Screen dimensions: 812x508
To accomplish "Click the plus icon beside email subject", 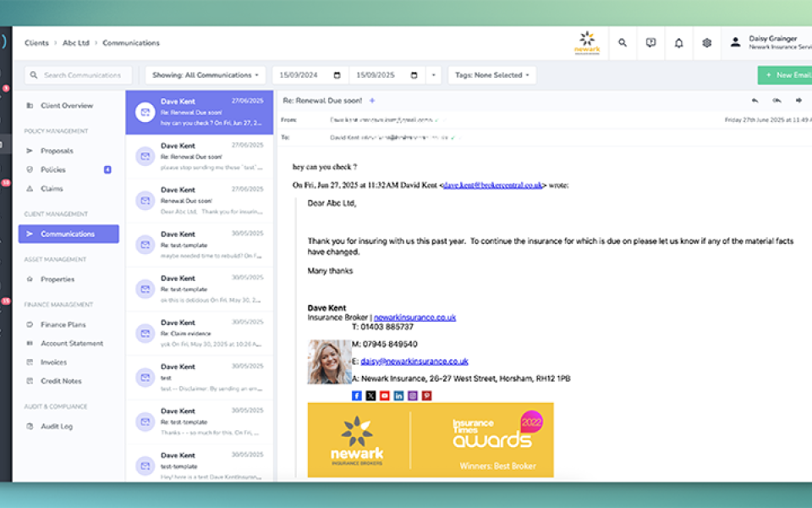I will 372,101.
